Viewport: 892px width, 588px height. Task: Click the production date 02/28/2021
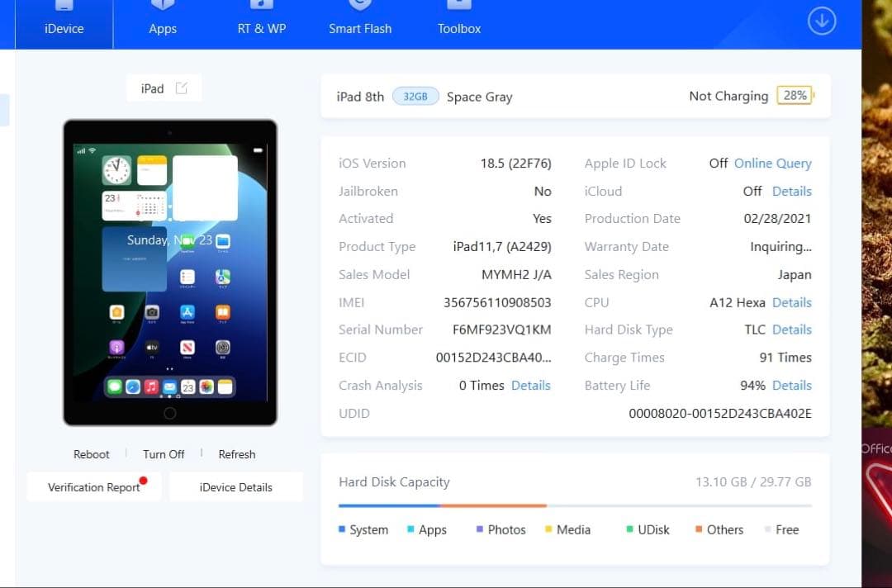(x=777, y=219)
